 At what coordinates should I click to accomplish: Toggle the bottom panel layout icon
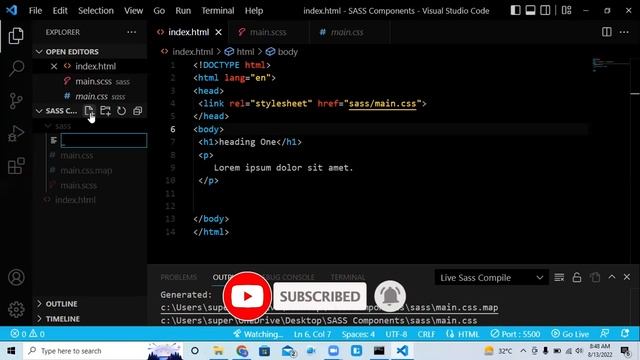(530, 11)
